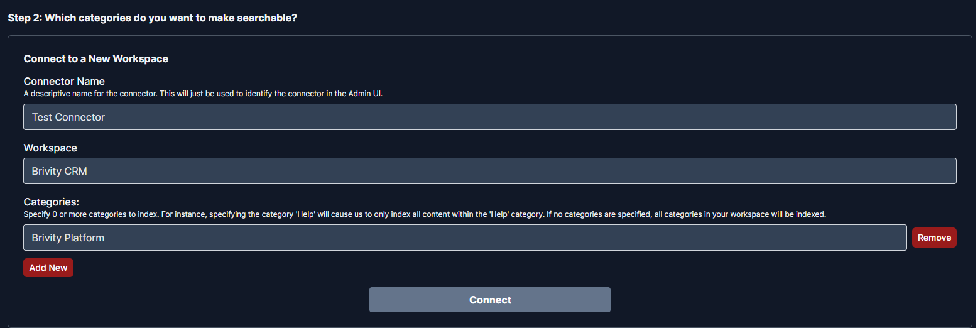Click the 'Brivity Platform' category entry

[x=68, y=238]
